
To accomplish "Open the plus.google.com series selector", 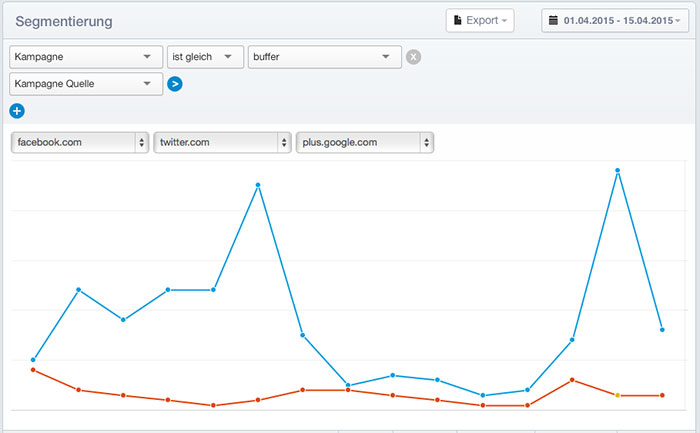I will [365, 142].
